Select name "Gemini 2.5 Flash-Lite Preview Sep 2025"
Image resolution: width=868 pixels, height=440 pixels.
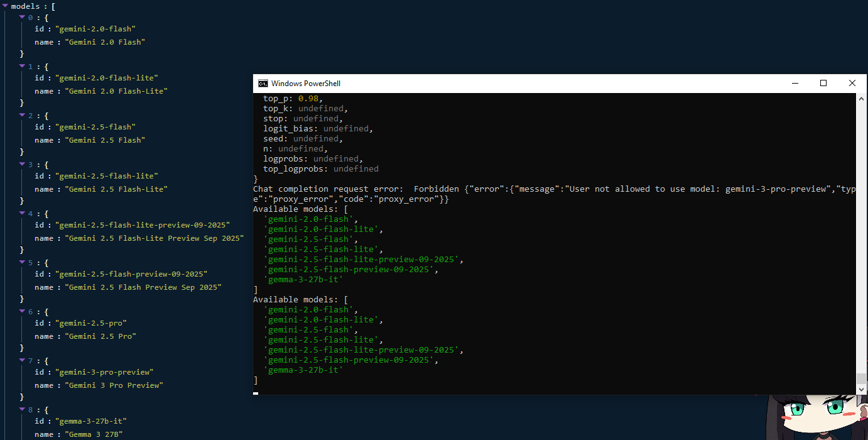(x=155, y=238)
